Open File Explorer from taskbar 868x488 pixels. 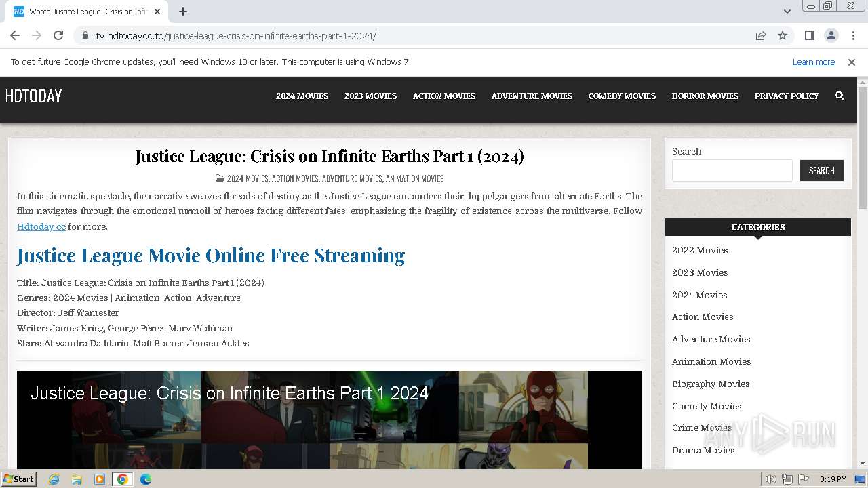pos(77,479)
